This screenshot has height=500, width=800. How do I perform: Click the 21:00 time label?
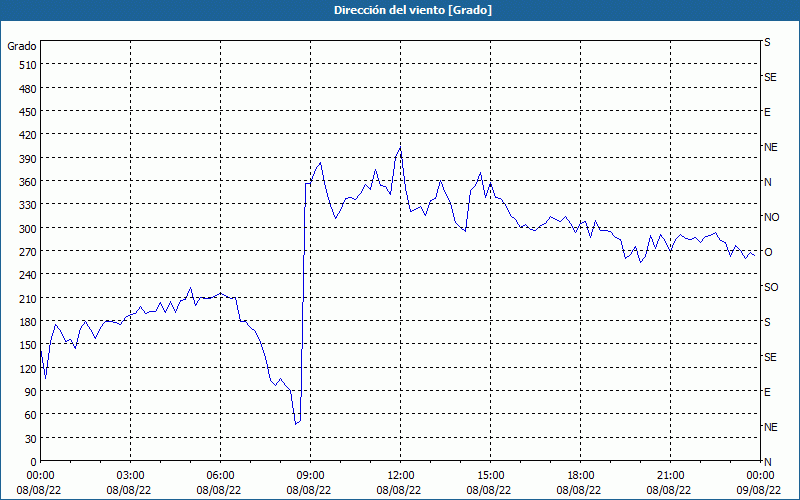670,476
